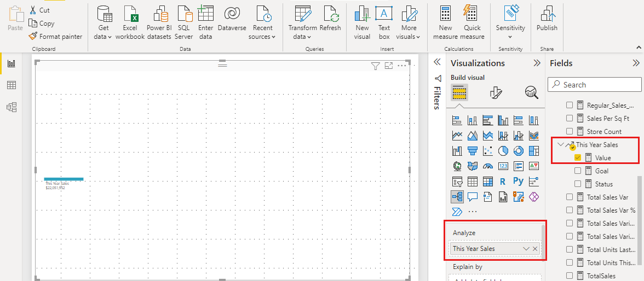
Task: Check the Total Sales Var checkbox
Action: 570,197
